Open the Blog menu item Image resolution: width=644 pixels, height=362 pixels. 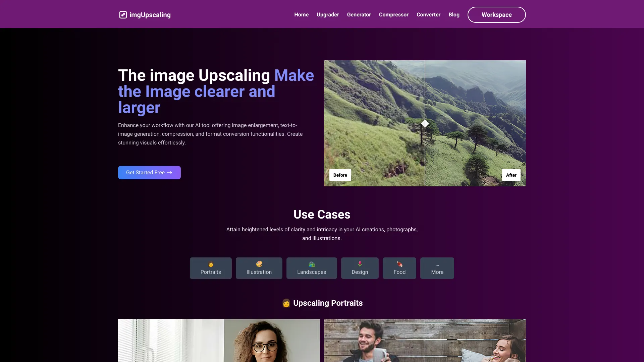(453, 15)
